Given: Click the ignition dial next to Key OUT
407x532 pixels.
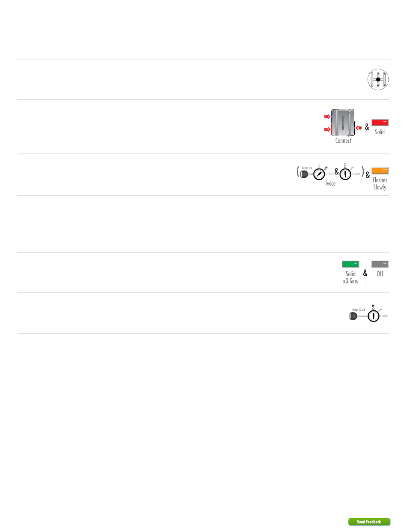Looking at the screenshot, I should pyautogui.click(x=374, y=316).
